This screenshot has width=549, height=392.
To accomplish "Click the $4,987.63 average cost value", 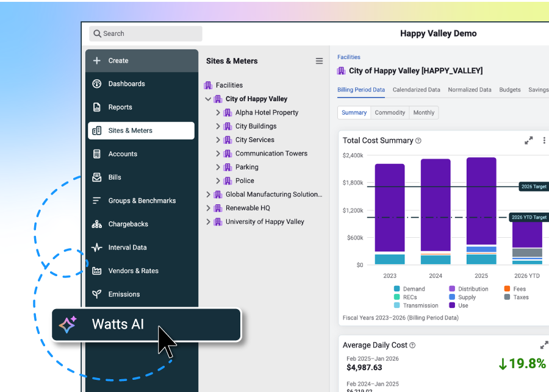I will click(x=364, y=368).
